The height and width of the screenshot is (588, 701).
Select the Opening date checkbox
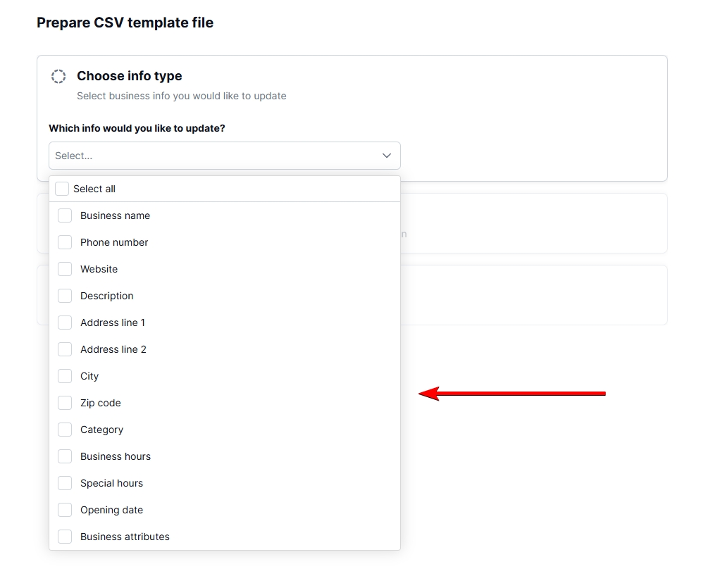(x=65, y=510)
